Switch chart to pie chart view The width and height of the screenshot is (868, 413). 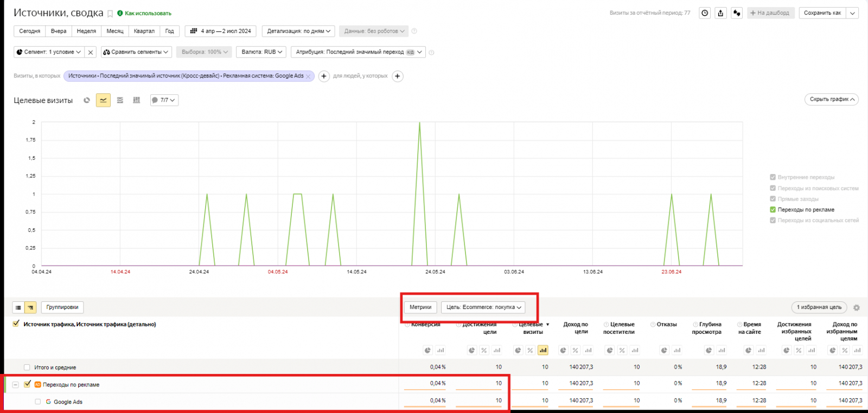(87, 100)
